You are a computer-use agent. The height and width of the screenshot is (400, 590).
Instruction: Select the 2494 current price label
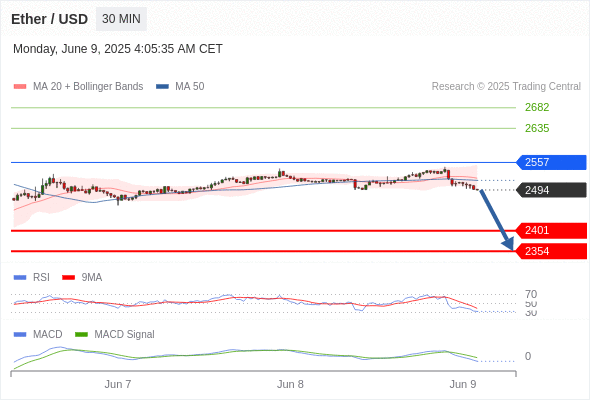[x=551, y=190]
